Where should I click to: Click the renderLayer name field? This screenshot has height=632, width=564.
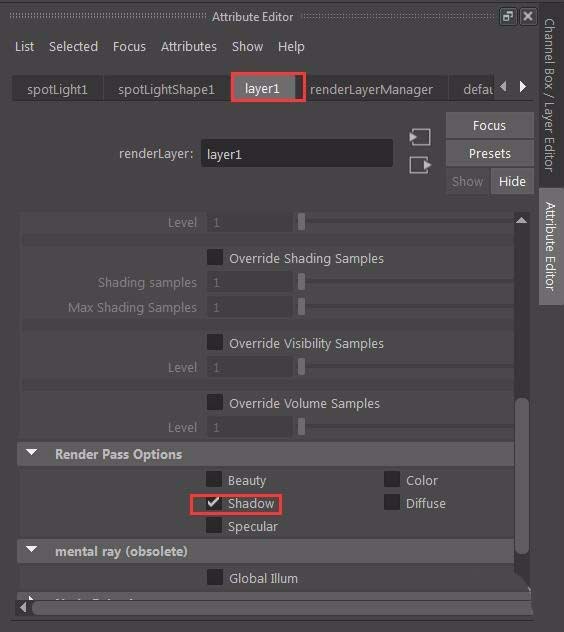coord(297,154)
